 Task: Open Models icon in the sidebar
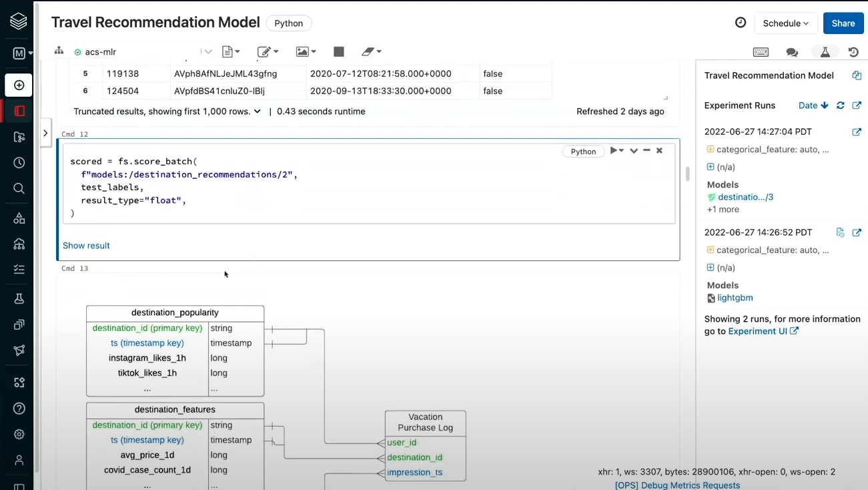19,350
